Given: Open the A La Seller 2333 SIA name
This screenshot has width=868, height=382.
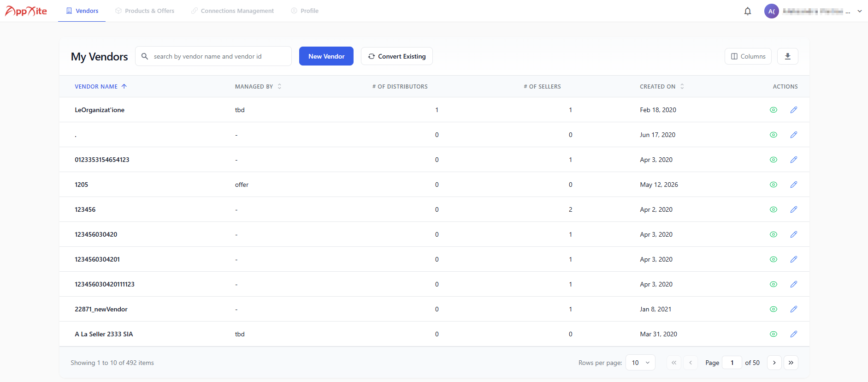Looking at the screenshot, I should coord(104,334).
